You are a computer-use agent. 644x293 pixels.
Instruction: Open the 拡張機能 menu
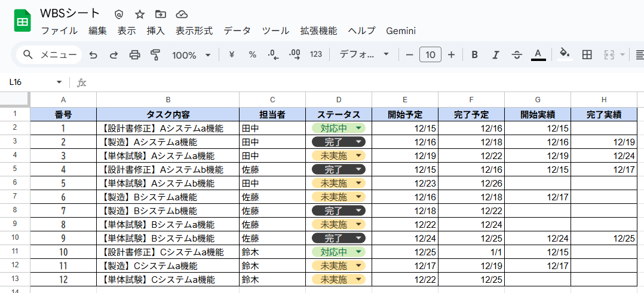318,31
